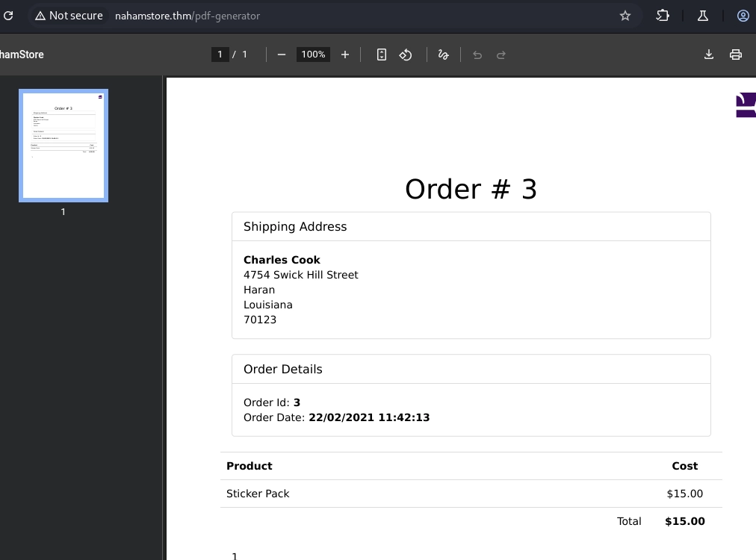The width and height of the screenshot is (756, 560).
Task: Click the hamStore document title
Action: [x=22, y=55]
